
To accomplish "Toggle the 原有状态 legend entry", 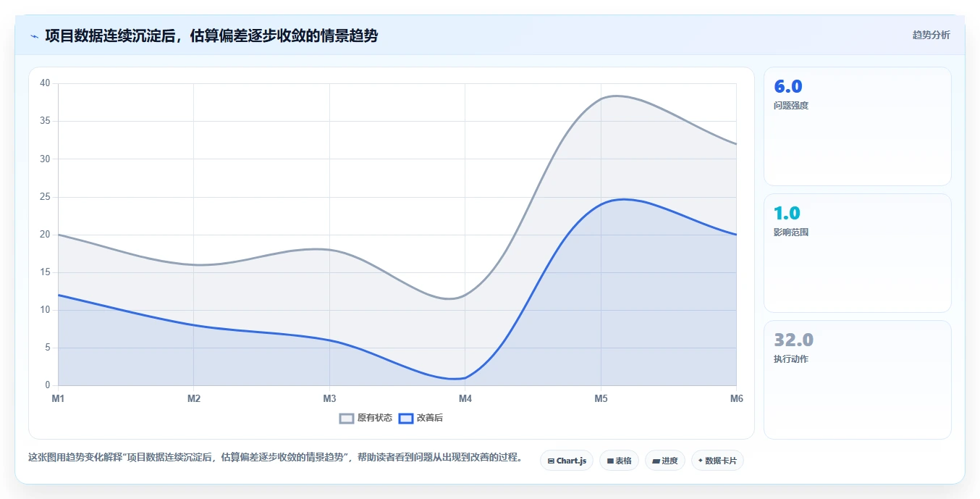I will tap(366, 418).
